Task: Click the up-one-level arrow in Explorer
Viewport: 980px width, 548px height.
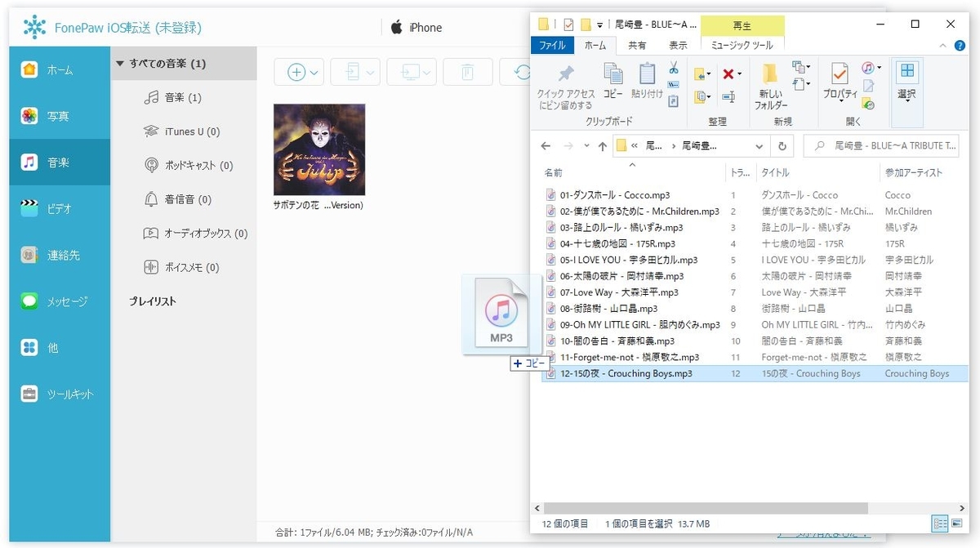Action: (603, 146)
